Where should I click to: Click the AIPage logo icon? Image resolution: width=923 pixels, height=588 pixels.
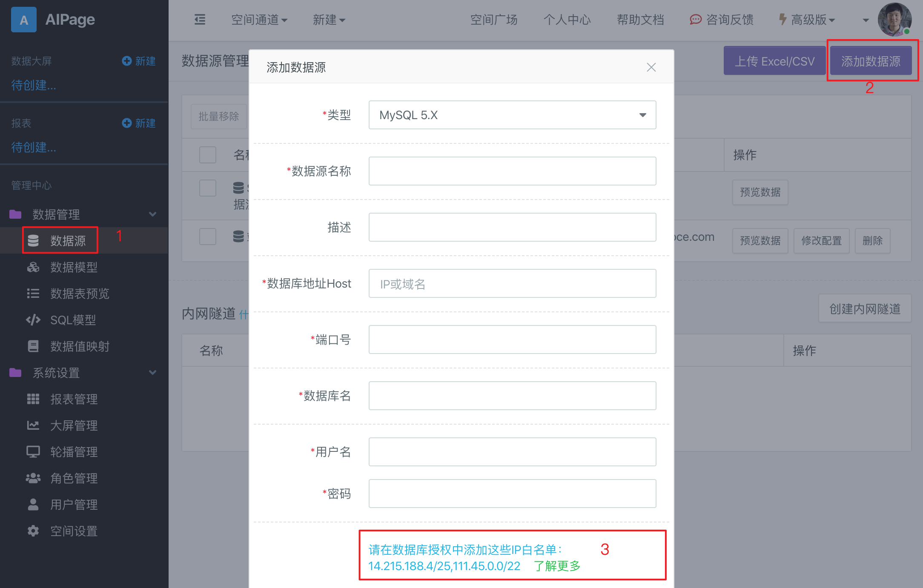tap(24, 20)
